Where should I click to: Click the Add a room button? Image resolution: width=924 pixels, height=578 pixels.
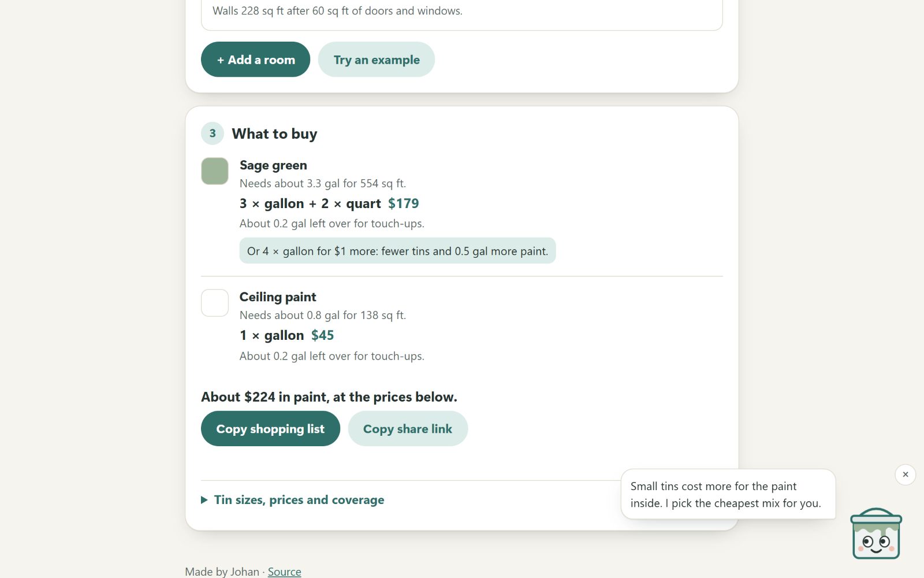(x=255, y=60)
